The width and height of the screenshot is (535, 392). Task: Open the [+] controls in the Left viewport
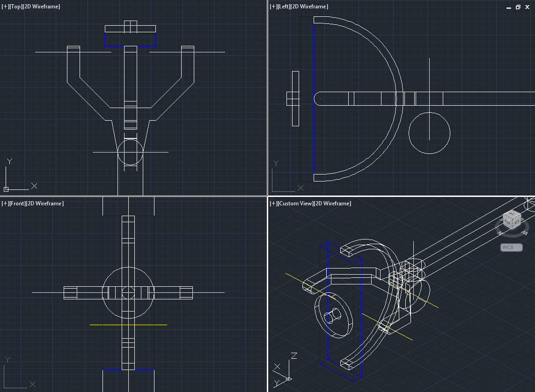tap(273, 7)
